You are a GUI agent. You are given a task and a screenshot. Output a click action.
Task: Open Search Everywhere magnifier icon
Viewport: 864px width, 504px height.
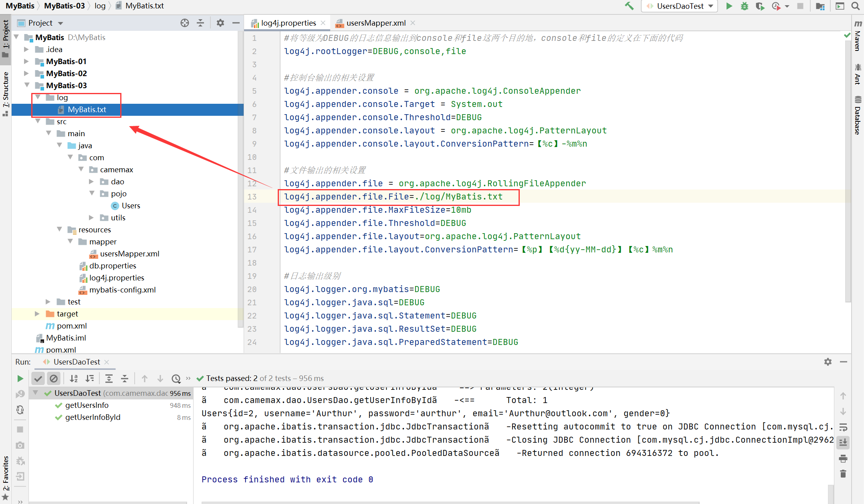[x=855, y=6]
